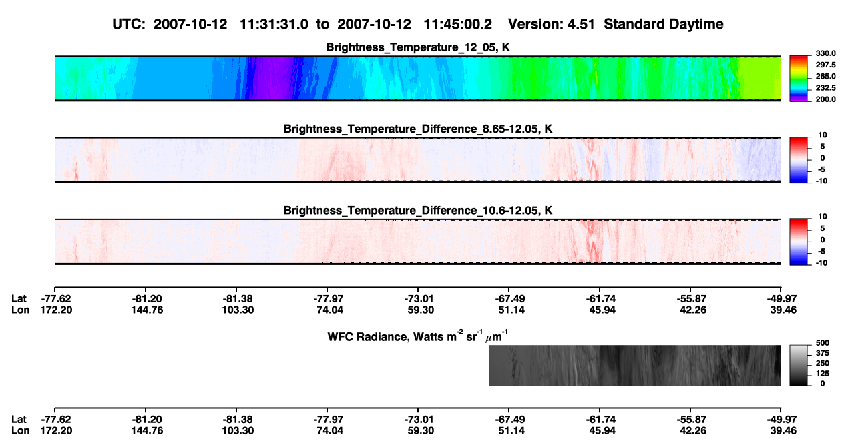
Task: Click the red streak in 10.6-12.05 strip
Action: pos(592,242)
